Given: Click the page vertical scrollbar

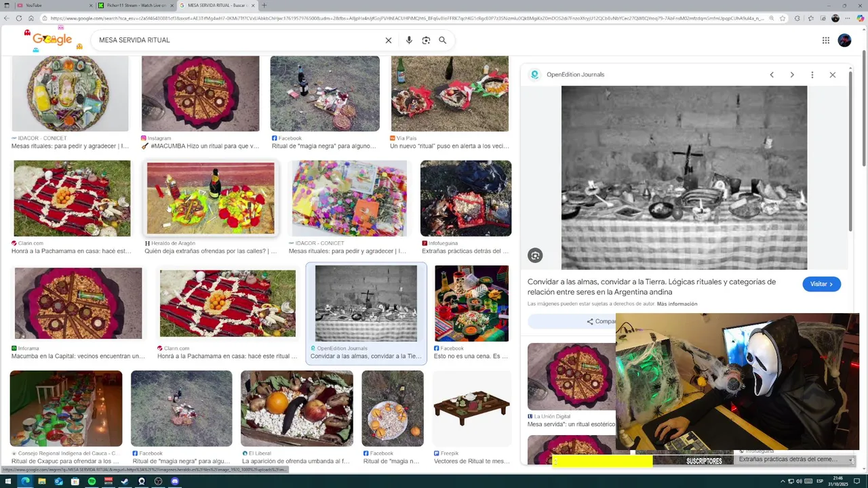Looking at the screenshot, I should [864, 108].
